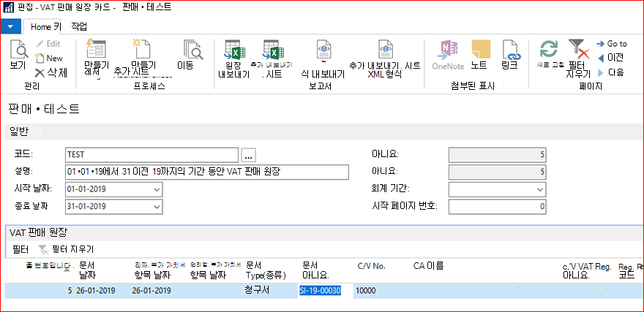
Task: Open the blue application menu dropdown
Action: point(12,26)
